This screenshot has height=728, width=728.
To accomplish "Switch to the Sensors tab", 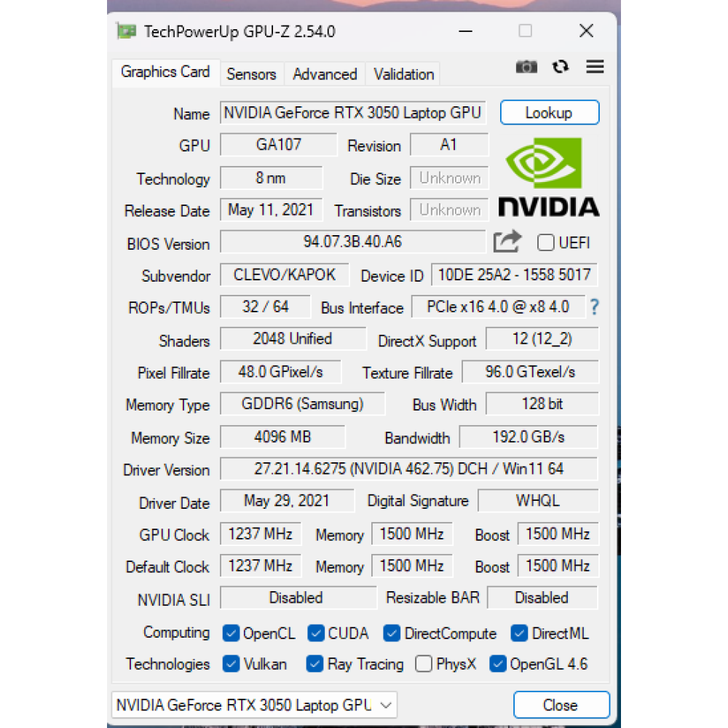I will (251, 74).
